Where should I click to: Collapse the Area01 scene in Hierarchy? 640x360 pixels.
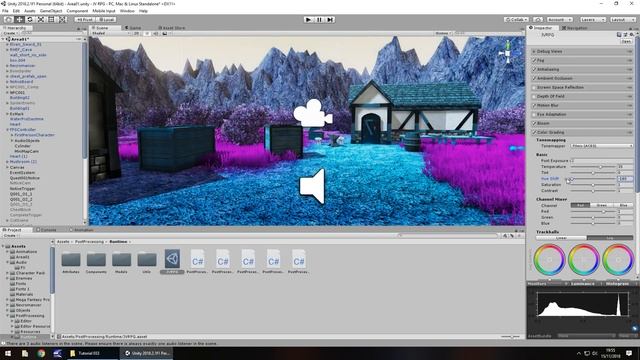[x=3, y=39]
